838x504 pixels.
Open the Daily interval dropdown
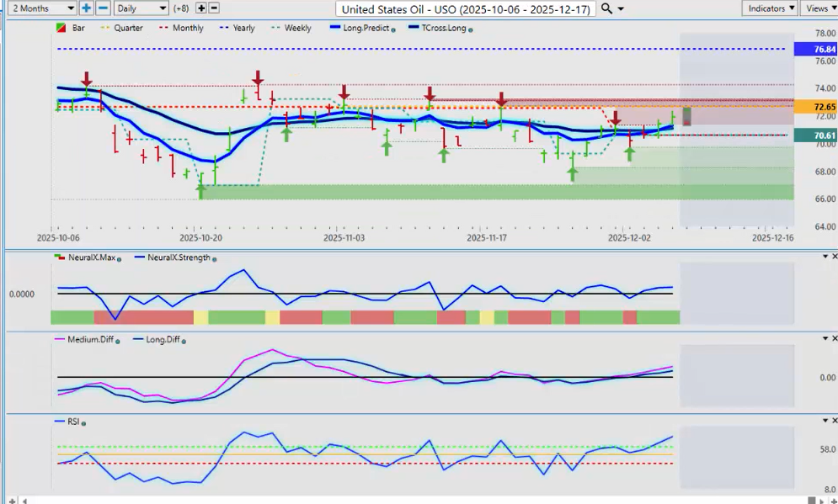tap(140, 8)
